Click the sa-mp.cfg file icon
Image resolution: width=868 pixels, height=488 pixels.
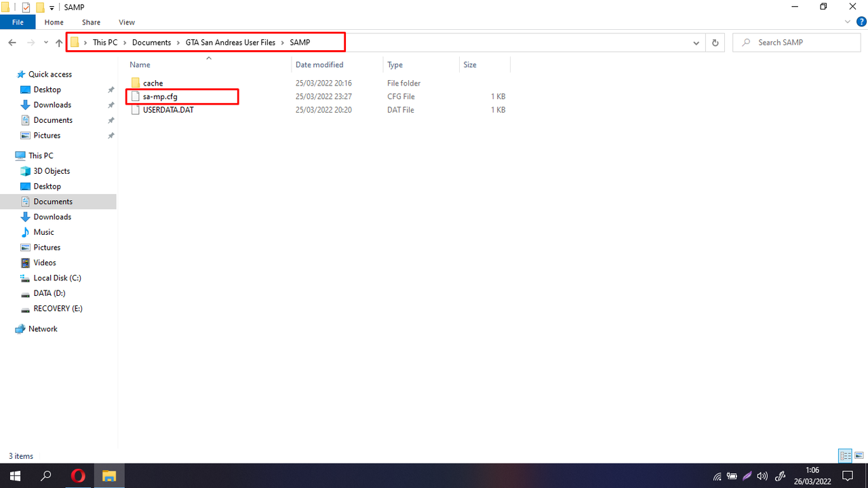coord(135,96)
